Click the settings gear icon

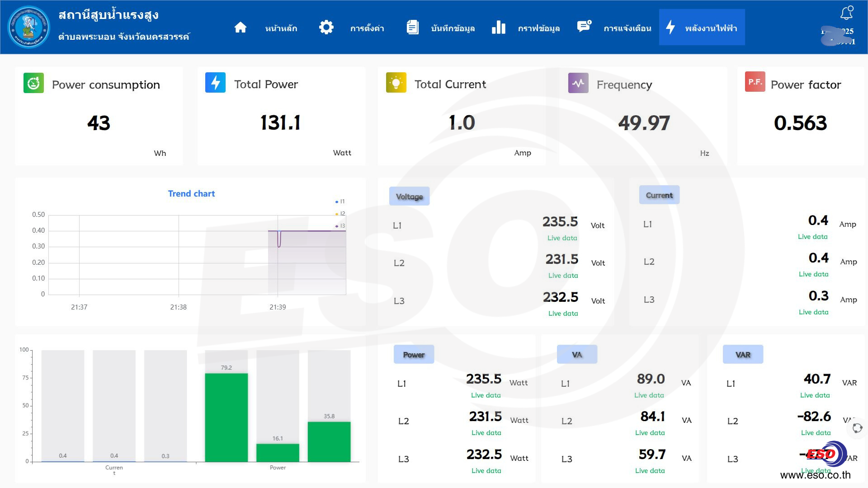326,28
